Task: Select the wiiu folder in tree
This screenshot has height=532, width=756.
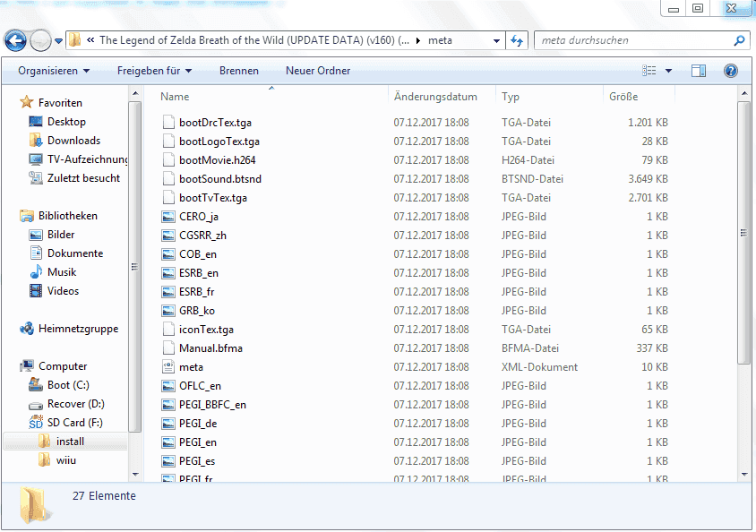Action: [x=65, y=460]
